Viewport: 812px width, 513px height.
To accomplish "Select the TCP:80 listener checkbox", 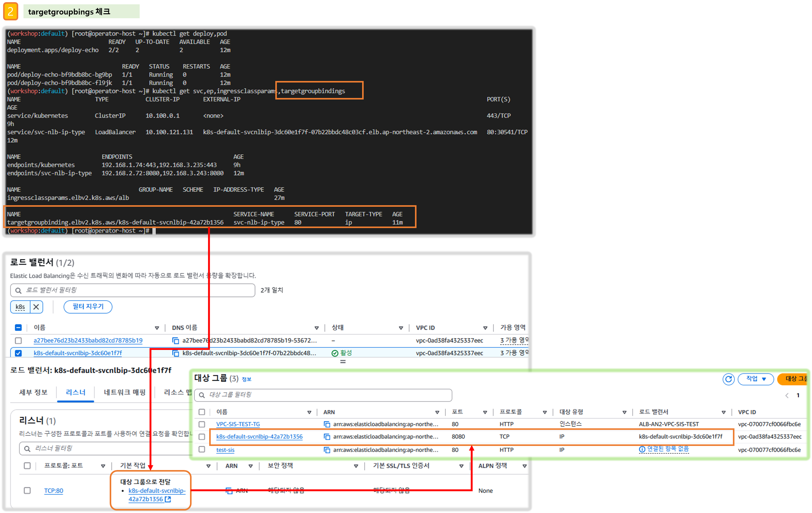I will [27, 490].
